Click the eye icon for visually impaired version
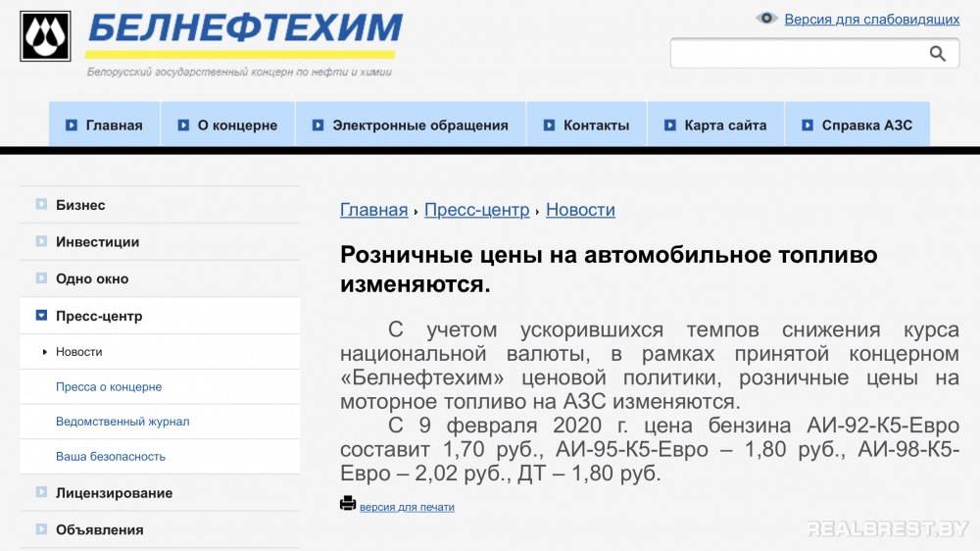 click(x=767, y=19)
